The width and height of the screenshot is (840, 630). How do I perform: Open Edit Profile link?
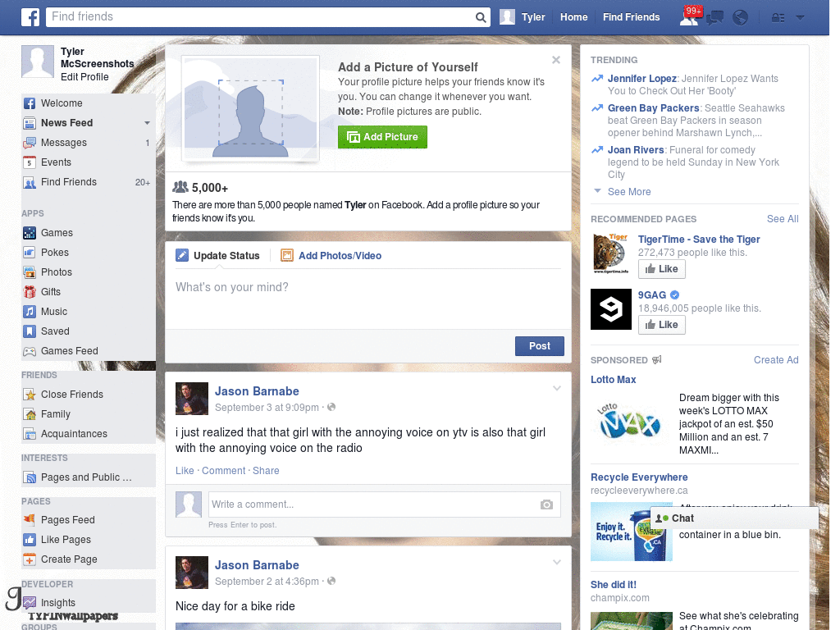coord(84,77)
